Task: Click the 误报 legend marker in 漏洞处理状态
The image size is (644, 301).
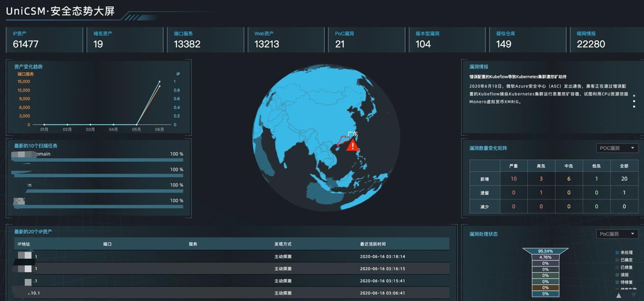Action: tap(617, 274)
